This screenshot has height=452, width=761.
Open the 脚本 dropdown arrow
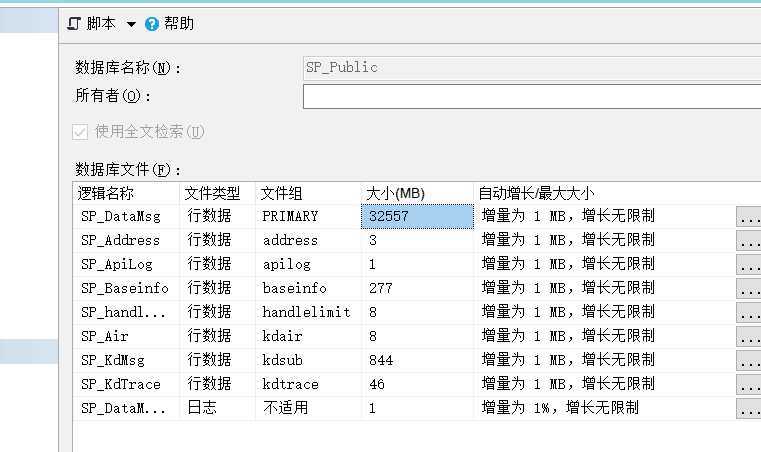[131, 24]
